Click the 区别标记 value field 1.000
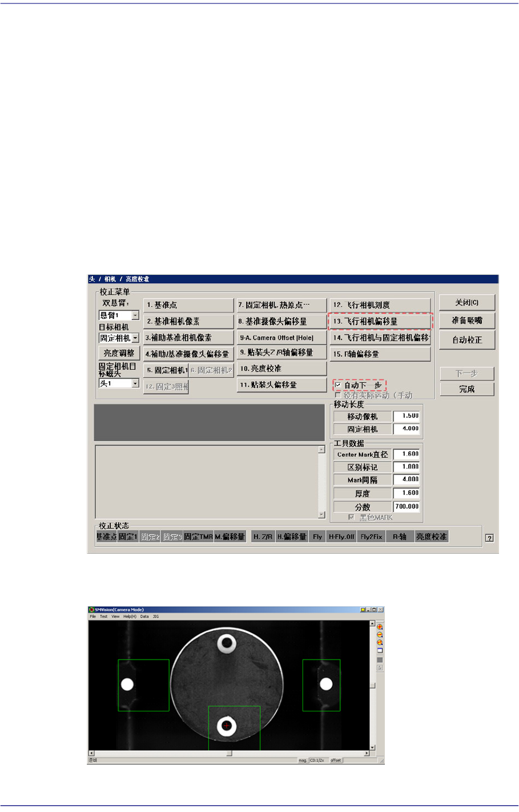Image resolution: width=519 pixels, height=812 pixels. click(x=407, y=467)
